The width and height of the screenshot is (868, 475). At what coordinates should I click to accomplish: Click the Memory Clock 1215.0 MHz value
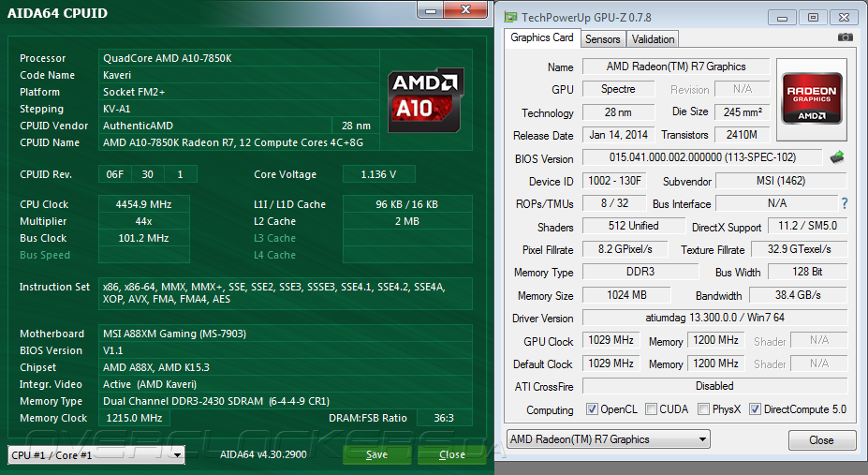coord(134,418)
